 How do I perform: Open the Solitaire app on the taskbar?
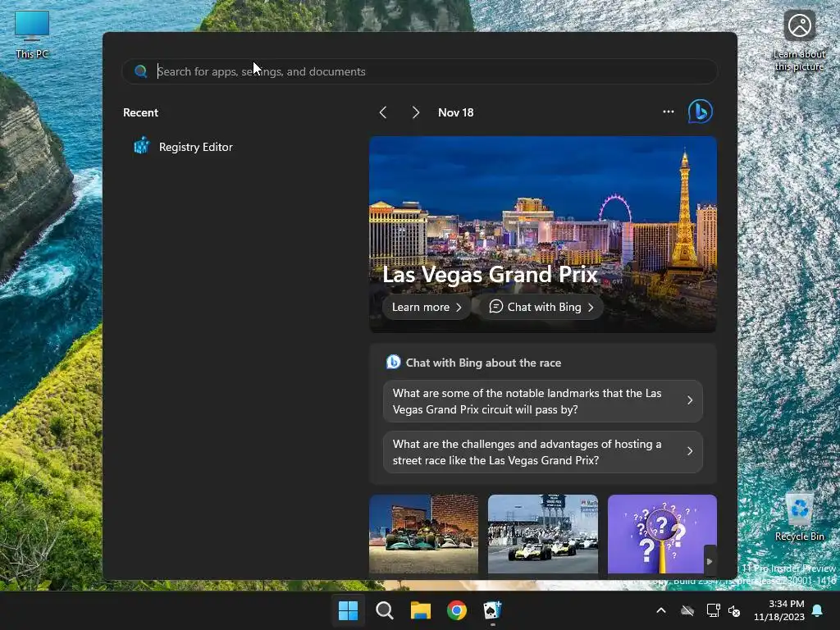tap(492, 610)
